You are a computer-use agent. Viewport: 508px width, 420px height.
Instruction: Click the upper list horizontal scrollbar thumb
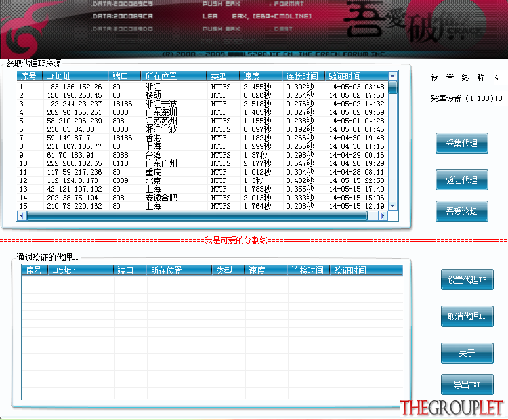(197, 216)
